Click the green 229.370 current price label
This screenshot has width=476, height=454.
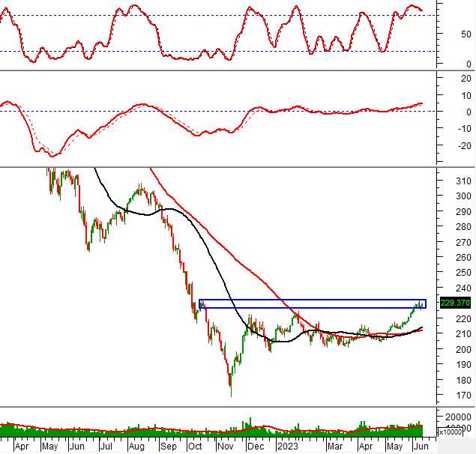coord(451,303)
